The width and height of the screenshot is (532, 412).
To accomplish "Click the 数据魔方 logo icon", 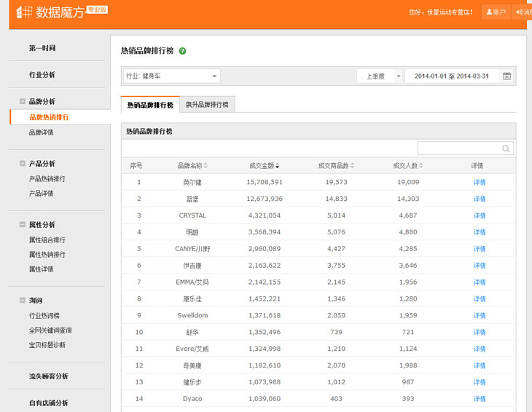I will (24, 12).
